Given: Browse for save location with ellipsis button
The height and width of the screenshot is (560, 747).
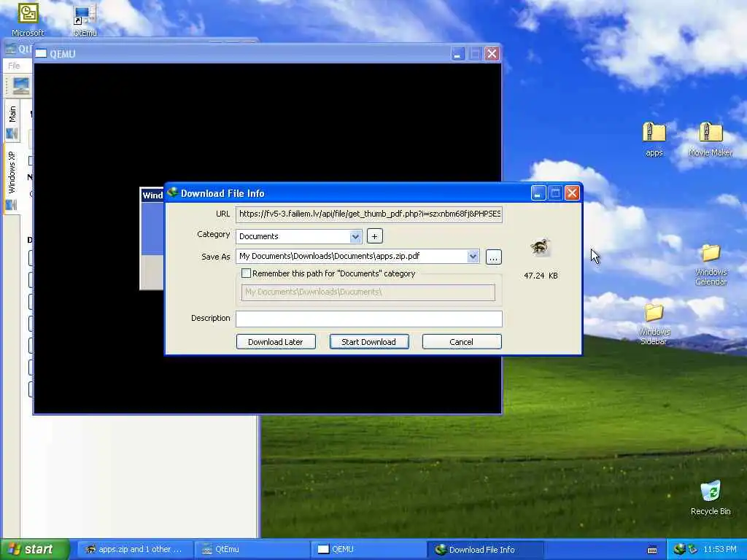Looking at the screenshot, I should point(494,257).
